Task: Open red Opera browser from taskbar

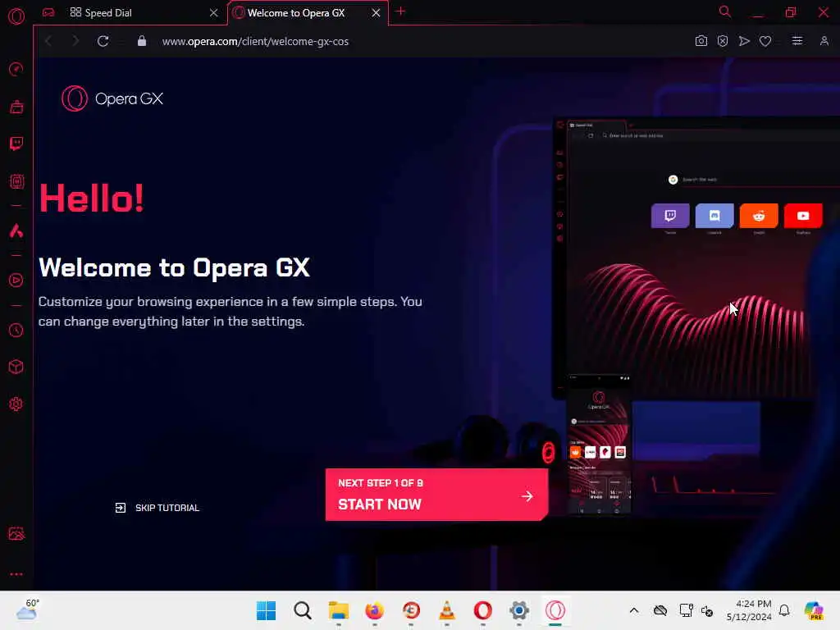Action: click(482, 610)
